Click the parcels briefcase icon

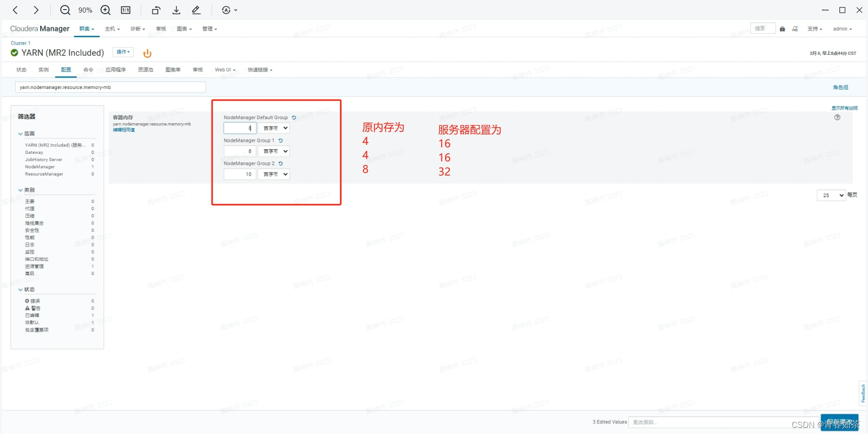point(783,29)
